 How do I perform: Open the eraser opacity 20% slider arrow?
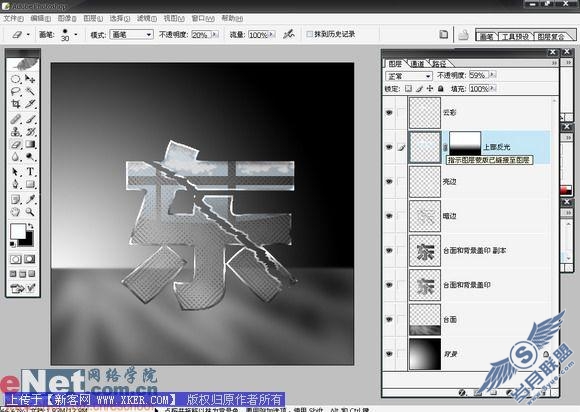(215, 35)
